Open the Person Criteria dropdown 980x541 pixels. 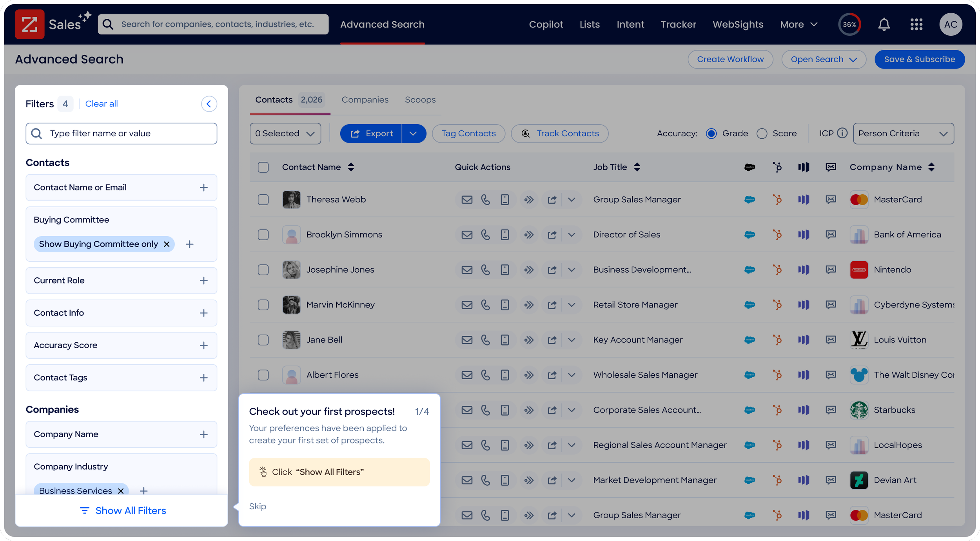[903, 134]
